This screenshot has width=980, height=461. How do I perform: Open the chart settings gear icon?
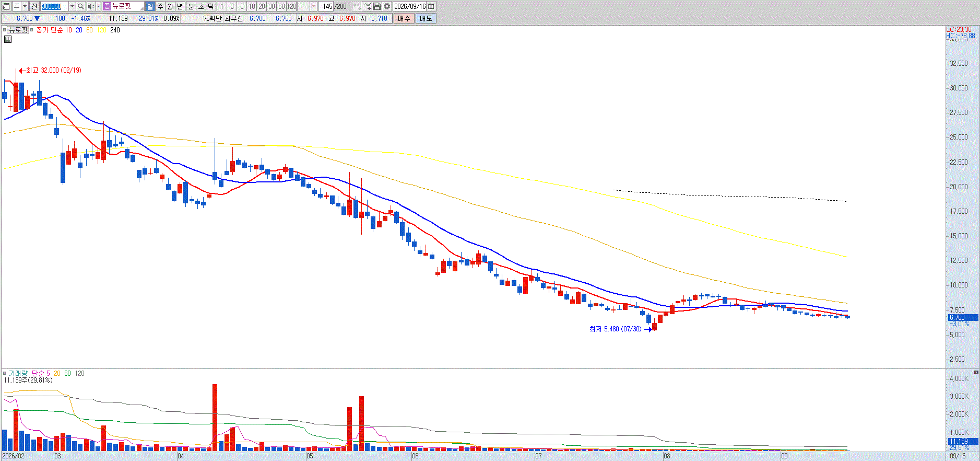tap(386, 6)
